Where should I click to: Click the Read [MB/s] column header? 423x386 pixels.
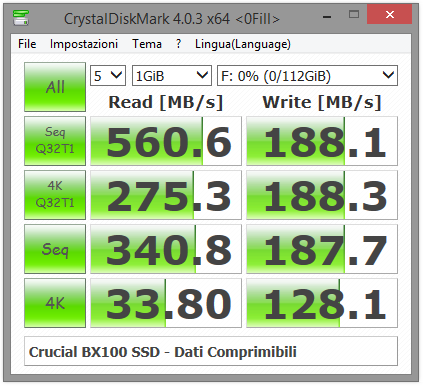[x=166, y=102]
